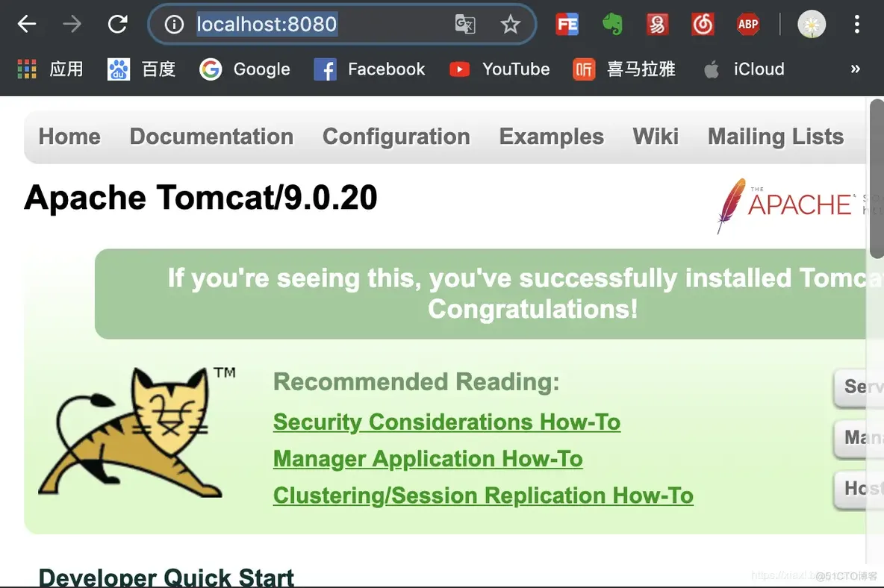Viewport: 884px width, 588px height.
Task: Open the FE extension icon
Action: pyautogui.click(x=567, y=24)
